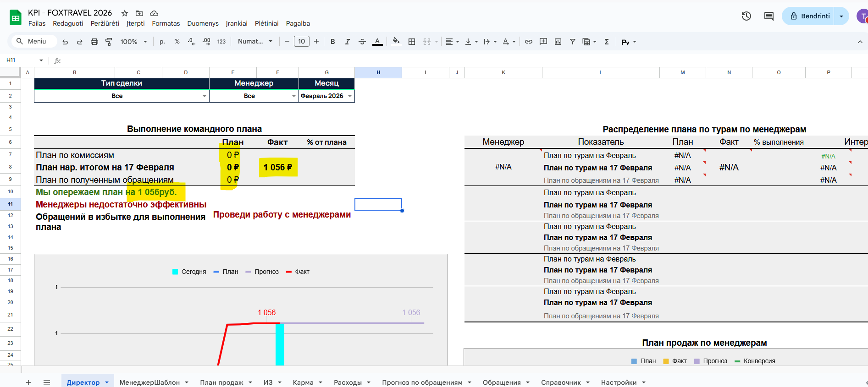The height and width of the screenshot is (387, 868).
Task: Toggle strikethrough formatting
Action: 362,42
